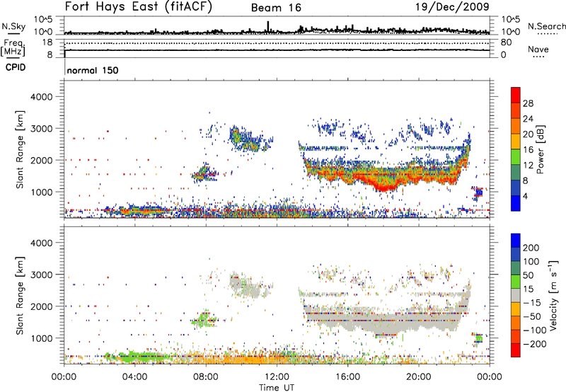Image resolution: width=566 pixels, height=392 pixels.
Task: Click the '80' Nave axis tick label
Action: point(506,42)
